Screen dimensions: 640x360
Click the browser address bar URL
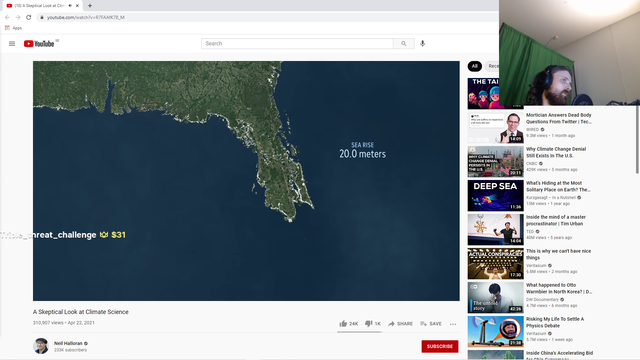click(86, 17)
